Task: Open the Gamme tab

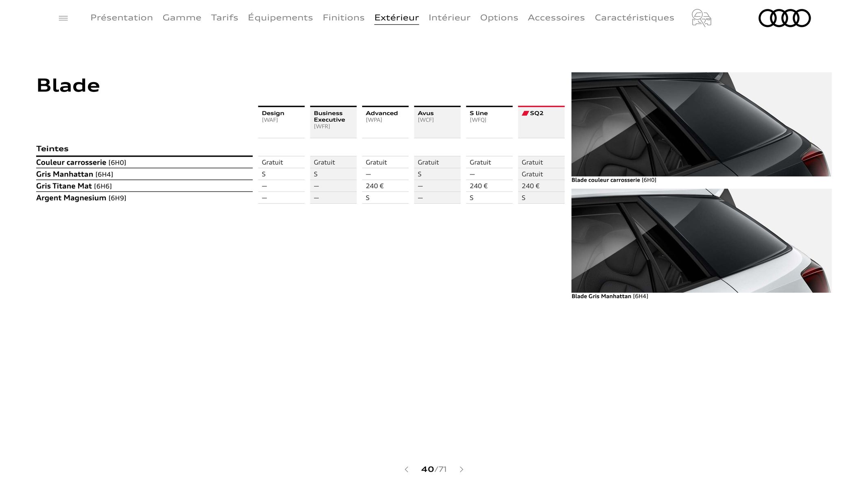Action: [x=182, y=17]
